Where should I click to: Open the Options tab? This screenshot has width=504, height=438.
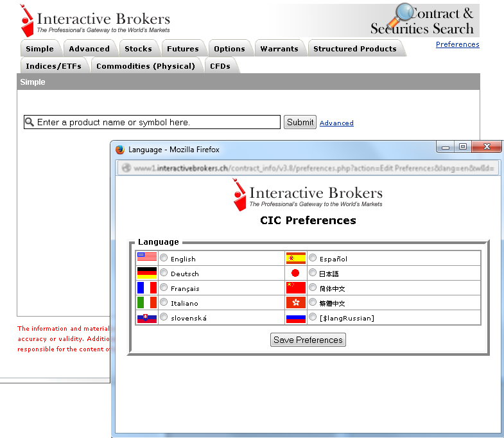pos(229,48)
